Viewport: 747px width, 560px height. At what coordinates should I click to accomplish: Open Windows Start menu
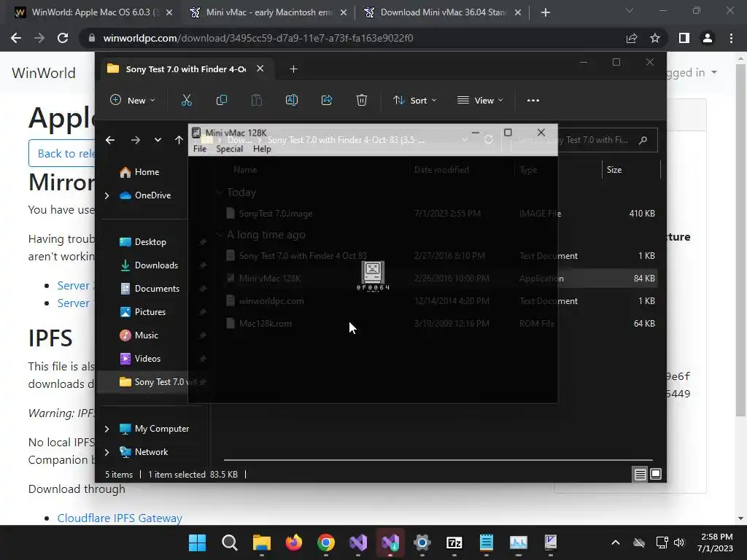click(x=197, y=542)
